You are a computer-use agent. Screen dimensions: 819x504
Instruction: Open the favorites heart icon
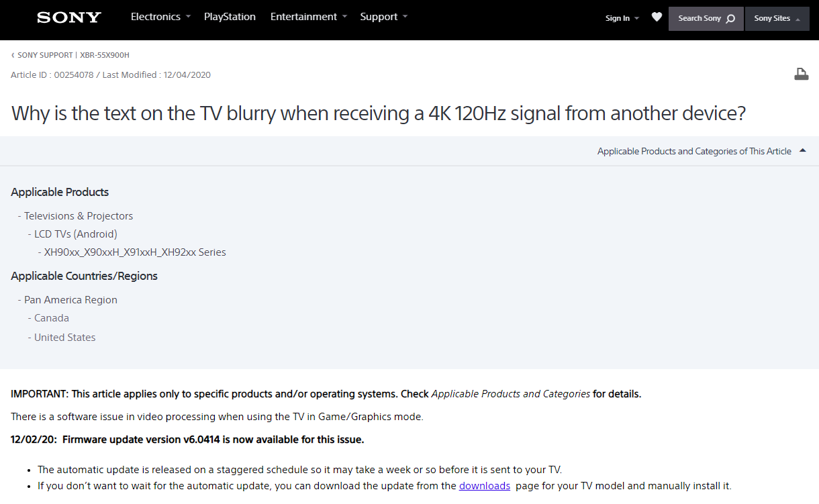[657, 17]
